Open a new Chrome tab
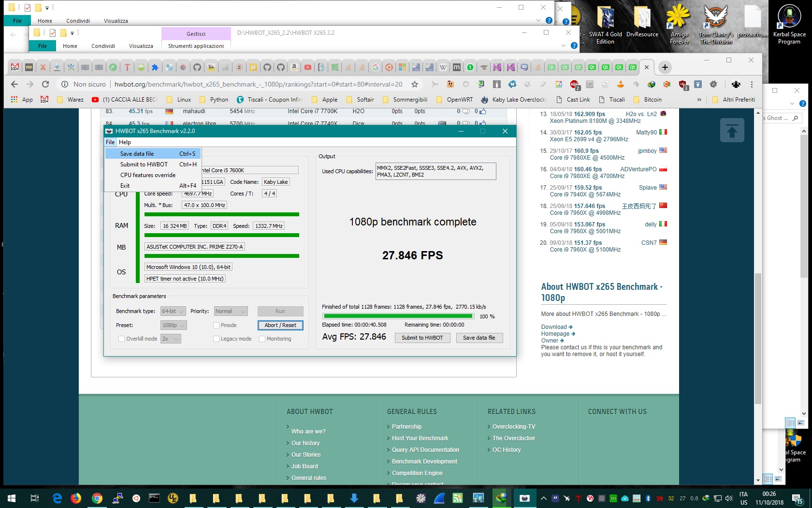Viewport: 812px width, 508px height. [665, 67]
